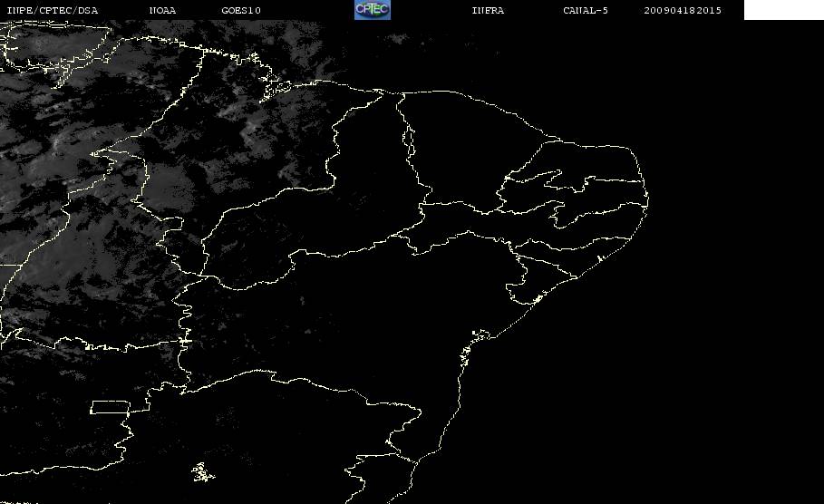Click the blank white box in header
824x504 pixels.
(783, 9)
